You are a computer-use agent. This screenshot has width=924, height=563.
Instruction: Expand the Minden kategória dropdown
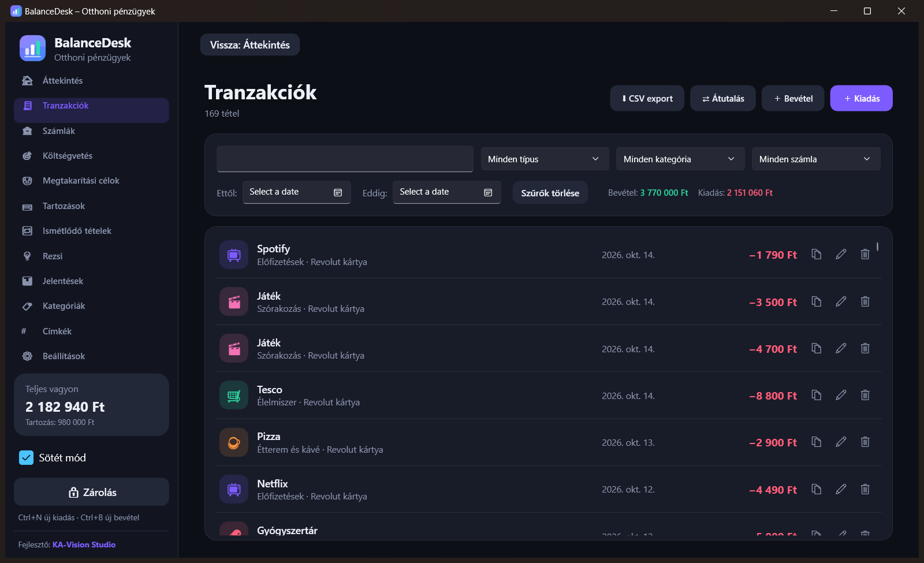coord(680,159)
